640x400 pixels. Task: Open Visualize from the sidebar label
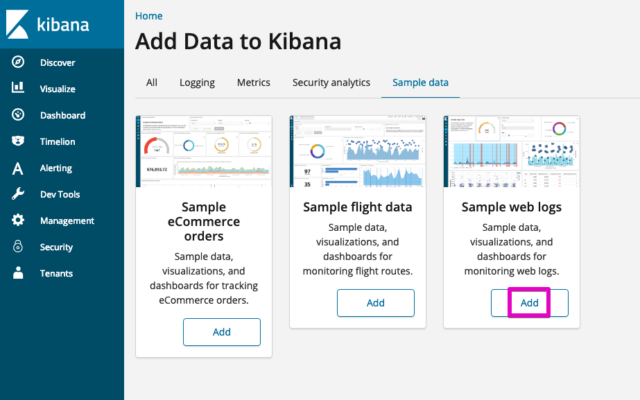(58, 89)
